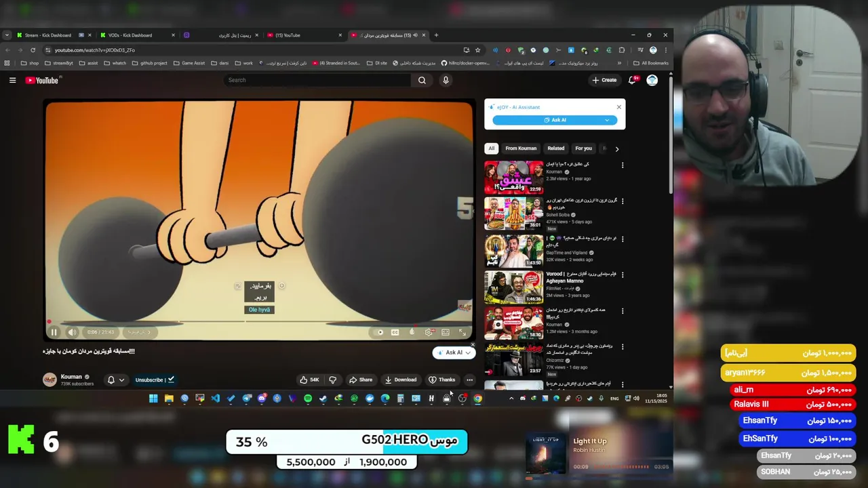The width and height of the screenshot is (868, 488).
Task: Open the YouTube guide hamburger menu
Action: 12,80
